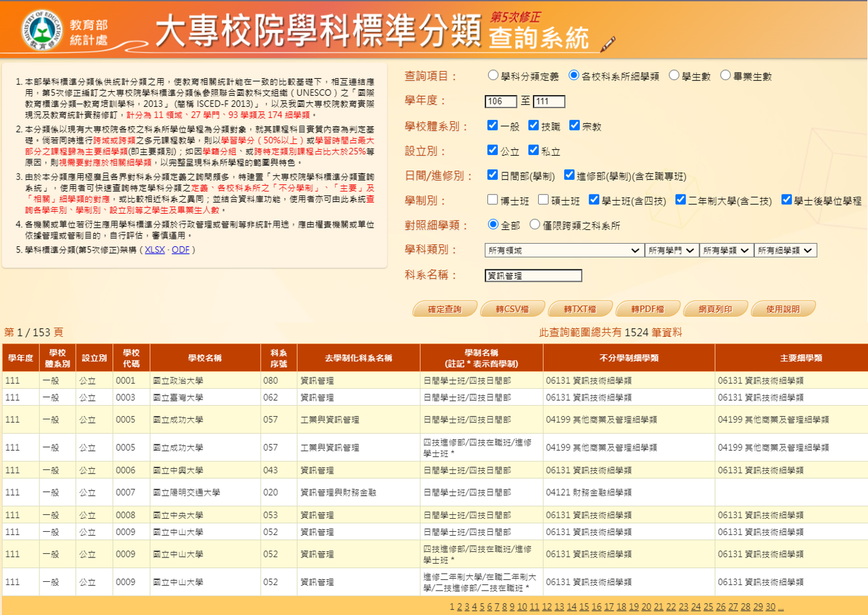The width and height of the screenshot is (868, 615).
Task: Open the 所有學門 dropdown
Action: 672,251
